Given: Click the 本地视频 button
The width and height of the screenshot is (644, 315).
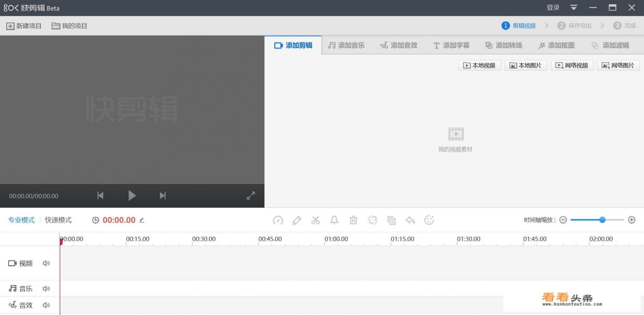Looking at the screenshot, I should (479, 65).
